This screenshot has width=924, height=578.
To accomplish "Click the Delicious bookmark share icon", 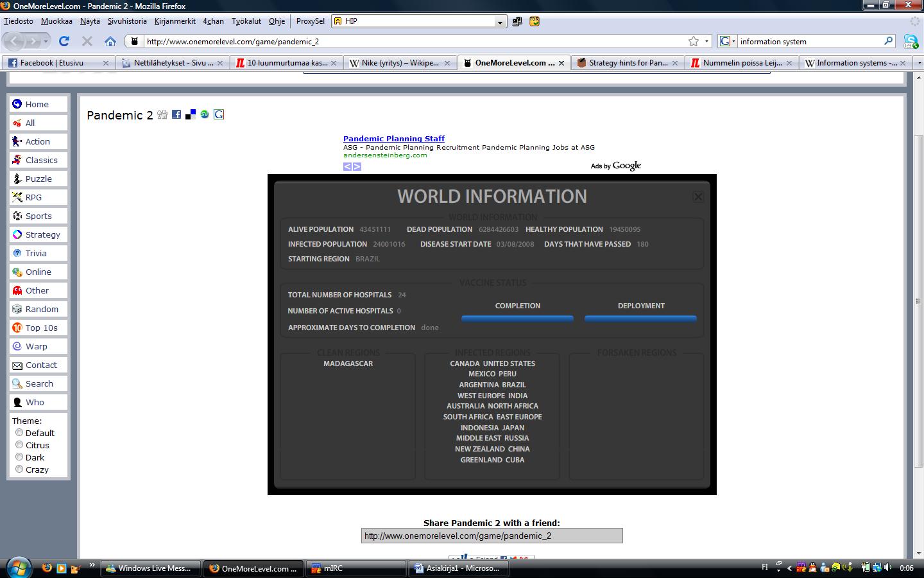I will pos(191,114).
